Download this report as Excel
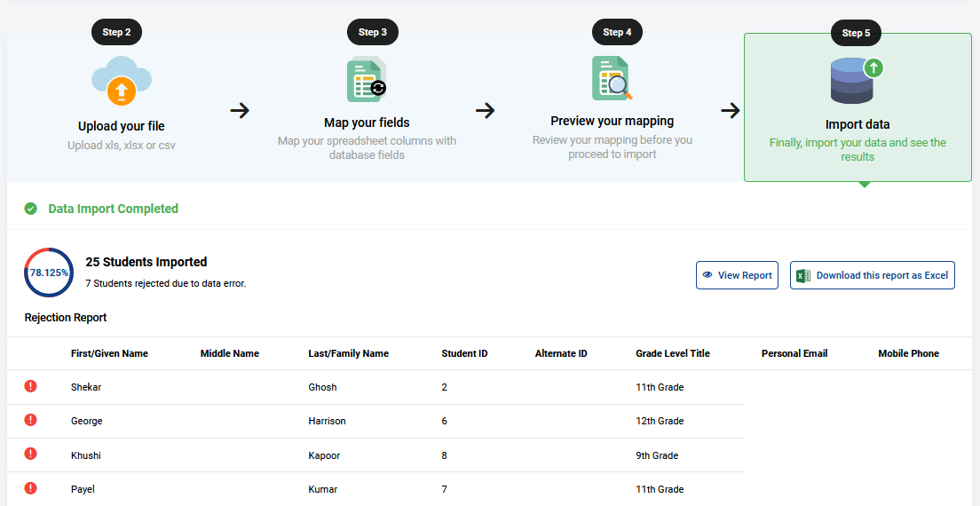Image resolution: width=980 pixels, height=506 pixels. pyautogui.click(x=873, y=275)
